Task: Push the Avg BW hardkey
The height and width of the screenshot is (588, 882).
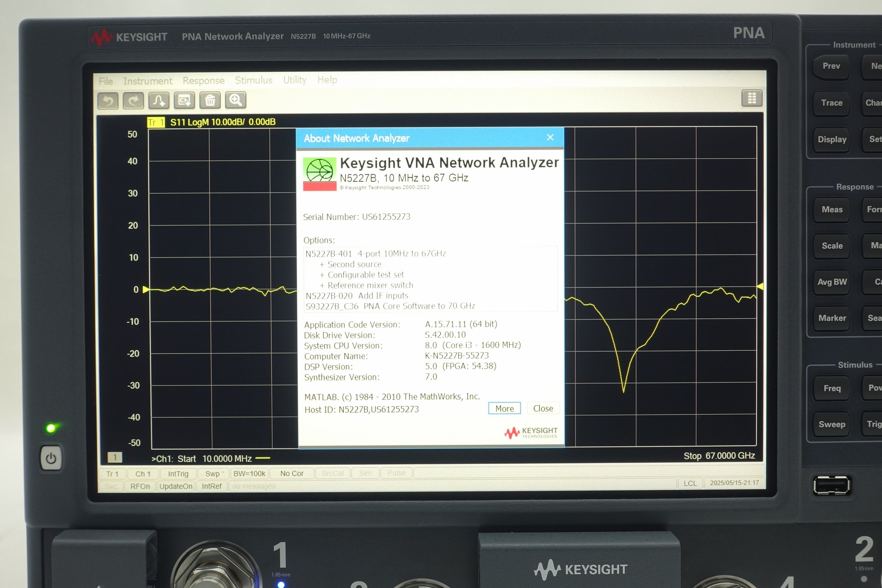Action: click(832, 282)
